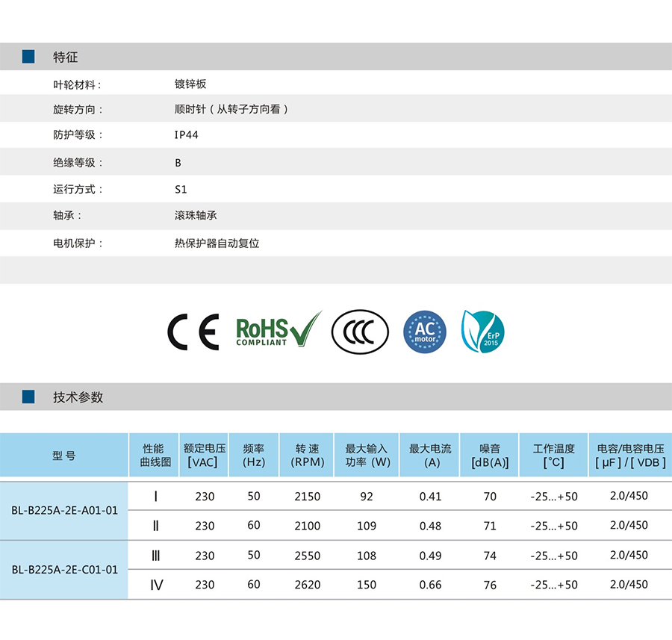Click the current value 0.41
Viewport: 672px width, 640px height.
tap(430, 497)
